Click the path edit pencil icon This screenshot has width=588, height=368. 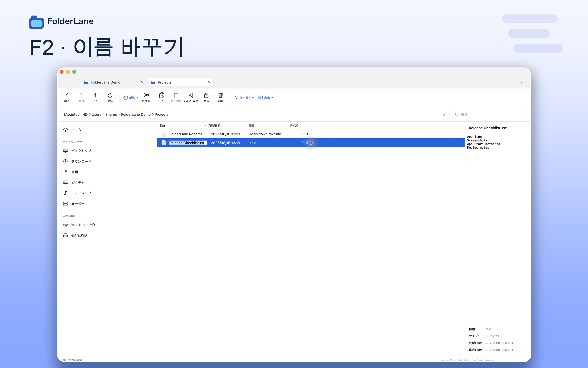445,114
